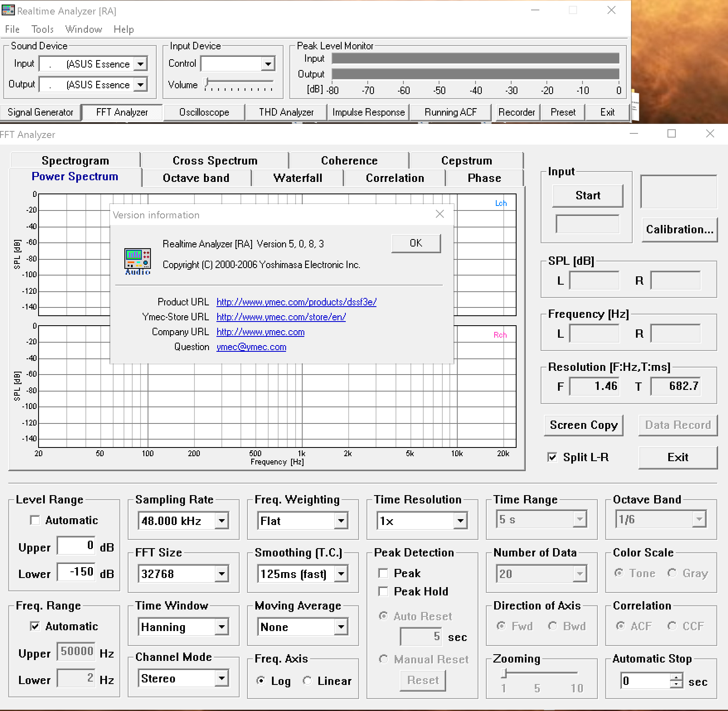Click the Start input button
Screen dimensions: 728x711
point(587,196)
